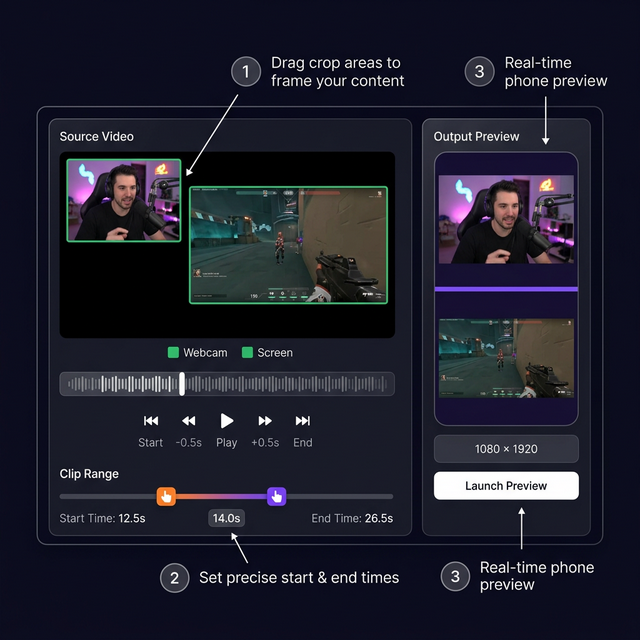Click the Screen legend label
This screenshot has height=640, width=640.
275,353
